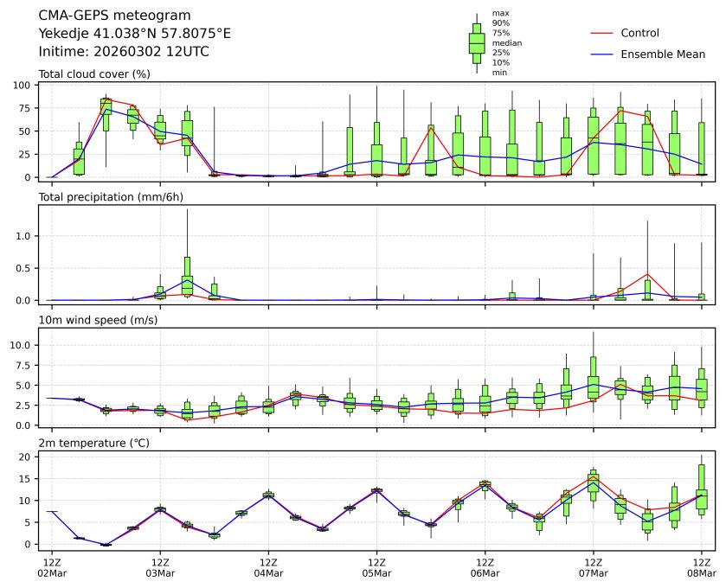Click the box-and-whisker legend icon
The width and height of the screenshot is (726, 588).
click(476, 43)
